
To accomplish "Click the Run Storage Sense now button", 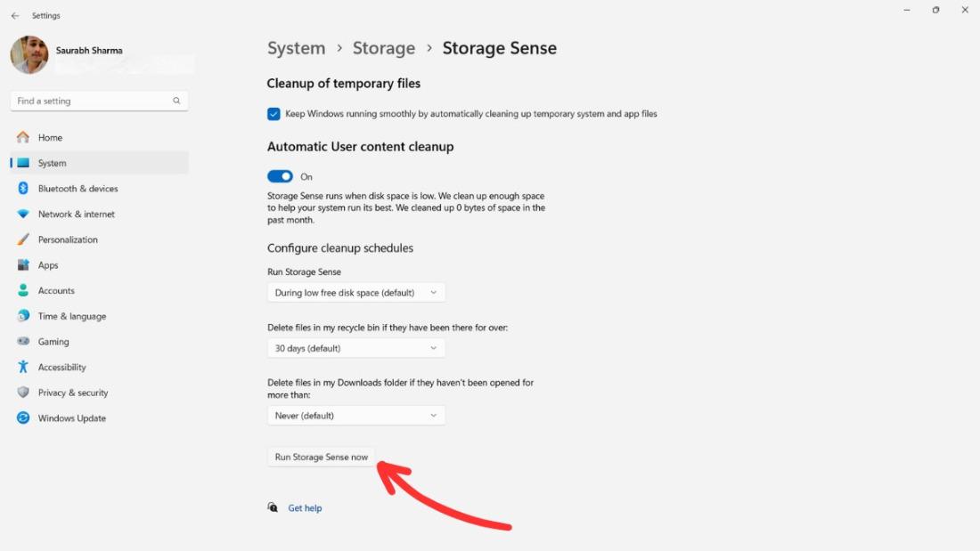I will 321,457.
